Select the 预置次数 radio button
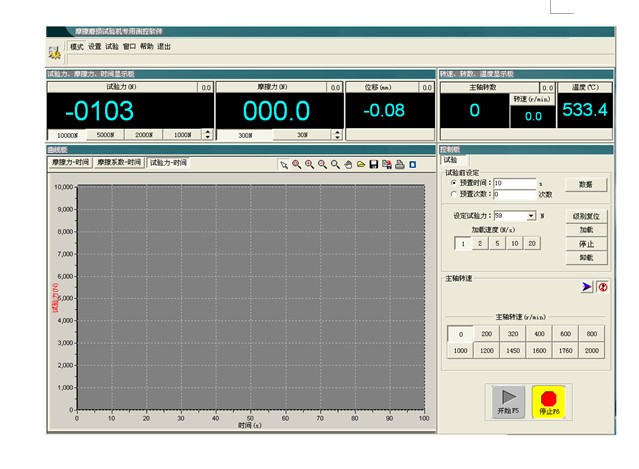 [454, 194]
